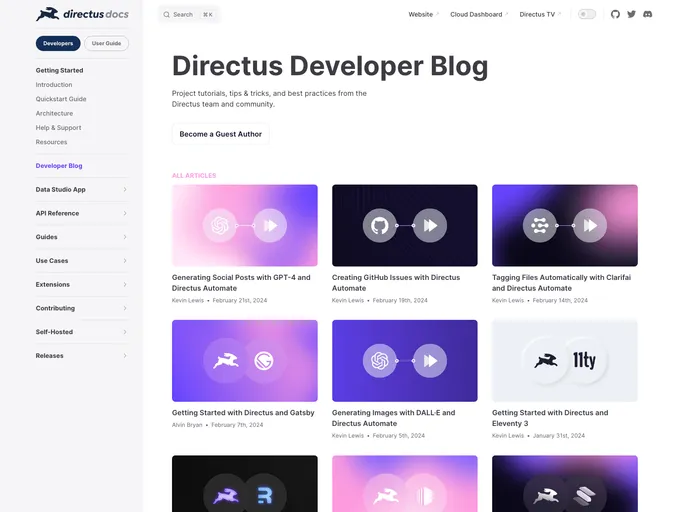The width and height of the screenshot is (688, 512).
Task: Open the GitHub icon link in header
Action: click(x=615, y=14)
